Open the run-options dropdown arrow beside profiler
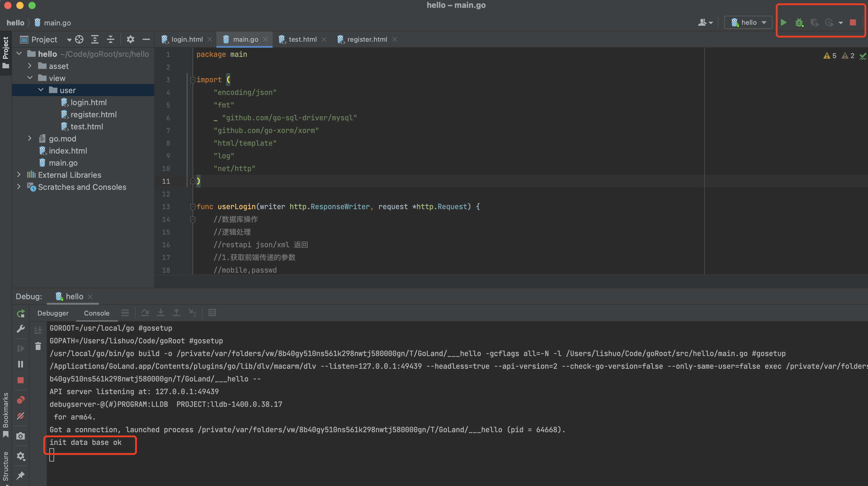Viewport: 868px width, 486px height. [x=841, y=23]
